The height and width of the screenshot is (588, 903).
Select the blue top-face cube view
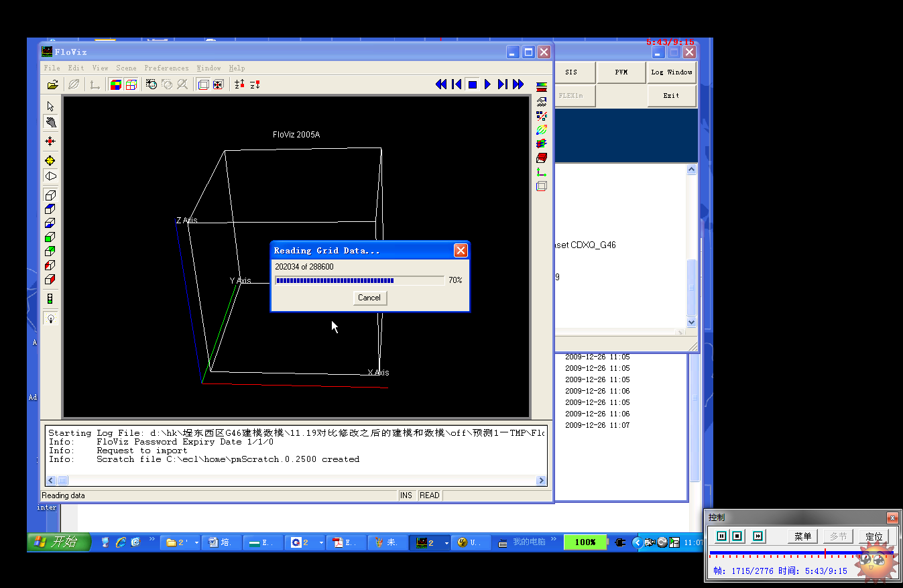click(x=50, y=209)
